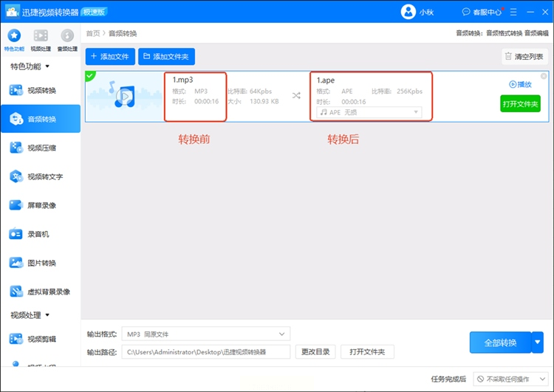Click the output path input field

tap(206, 352)
